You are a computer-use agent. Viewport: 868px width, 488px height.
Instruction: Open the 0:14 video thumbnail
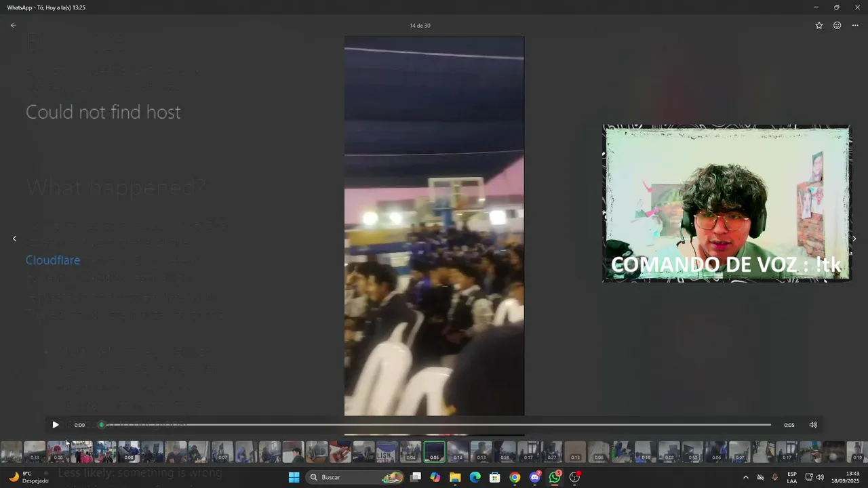(x=458, y=451)
